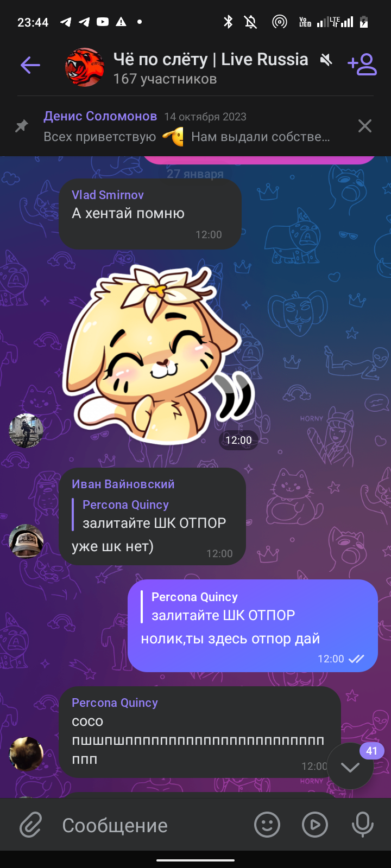The height and width of the screenshot is (868, 391).
Task: Tap the muted speaker icon by title
Action: pos(326,60)
